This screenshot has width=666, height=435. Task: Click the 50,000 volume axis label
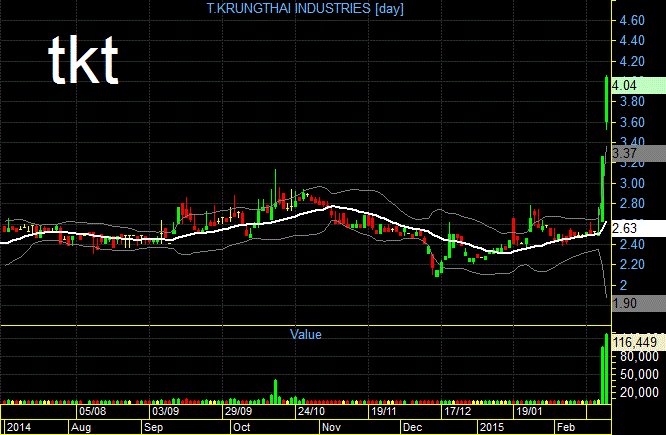(x=639, y=374)
